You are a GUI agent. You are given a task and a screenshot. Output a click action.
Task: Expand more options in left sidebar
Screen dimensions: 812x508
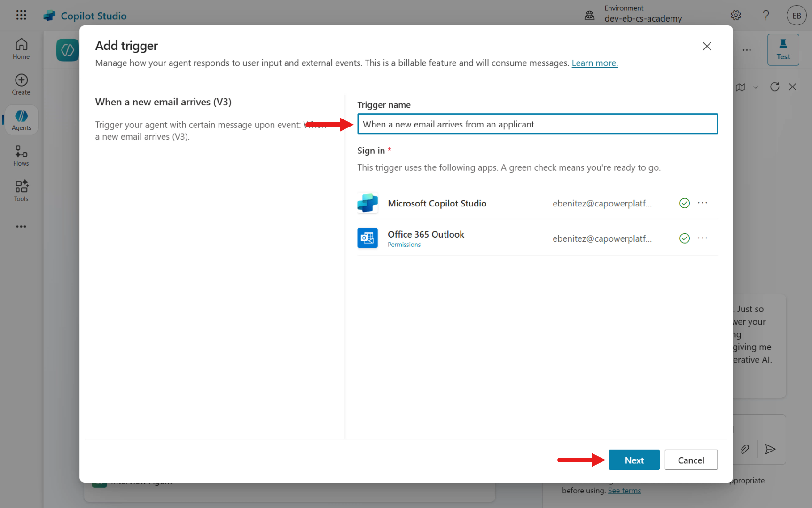21,227
